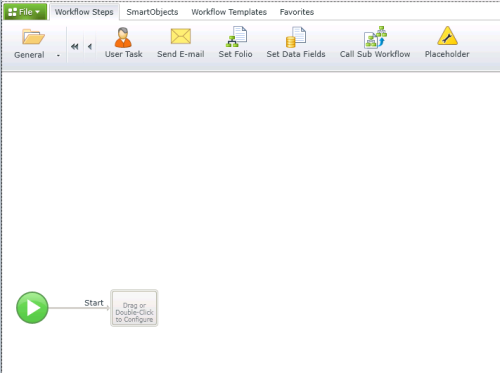
Task: Go to previous steps with single-left arrow
Action: (x=90, y=46)
